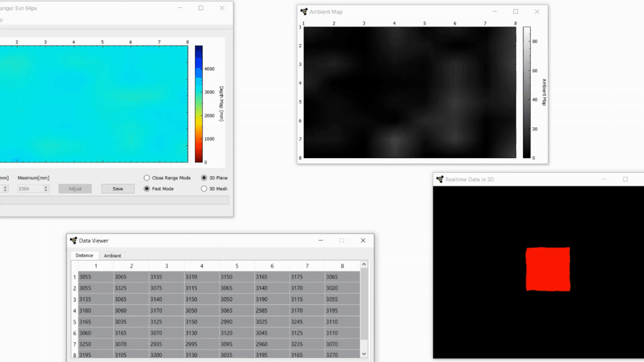The width and height of the screenshot is (644, 362).
Task: Maximize the Realtime Data in 3D window
Action: coord(626,179)
